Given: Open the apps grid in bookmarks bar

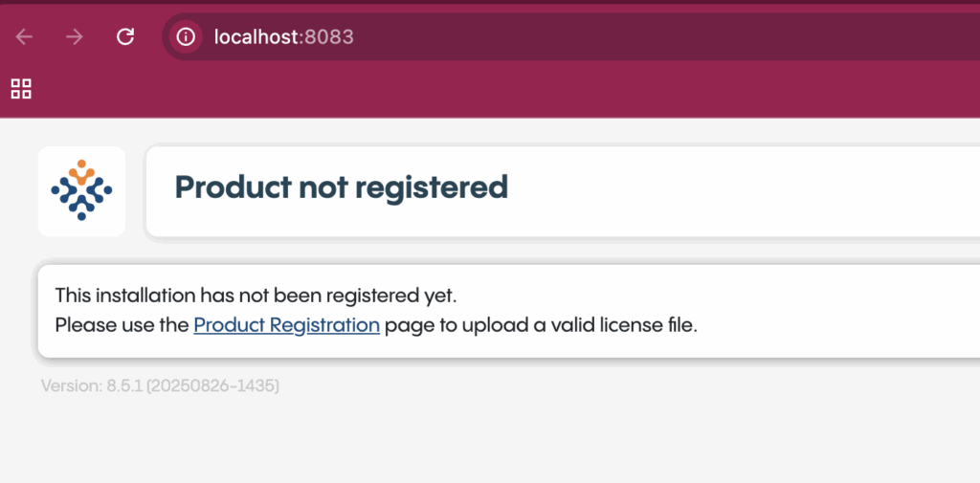Looking at the screenshot, I should (x=21, y=89).
